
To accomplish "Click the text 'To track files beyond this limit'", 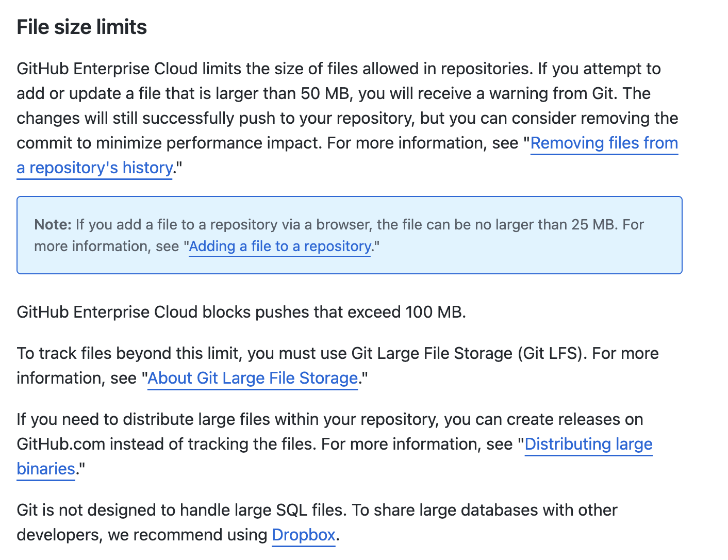I will (x=128, y=353).
